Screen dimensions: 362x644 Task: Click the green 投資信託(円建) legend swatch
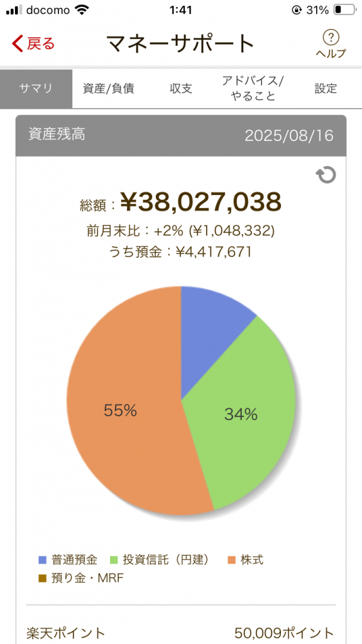[114, 560]
